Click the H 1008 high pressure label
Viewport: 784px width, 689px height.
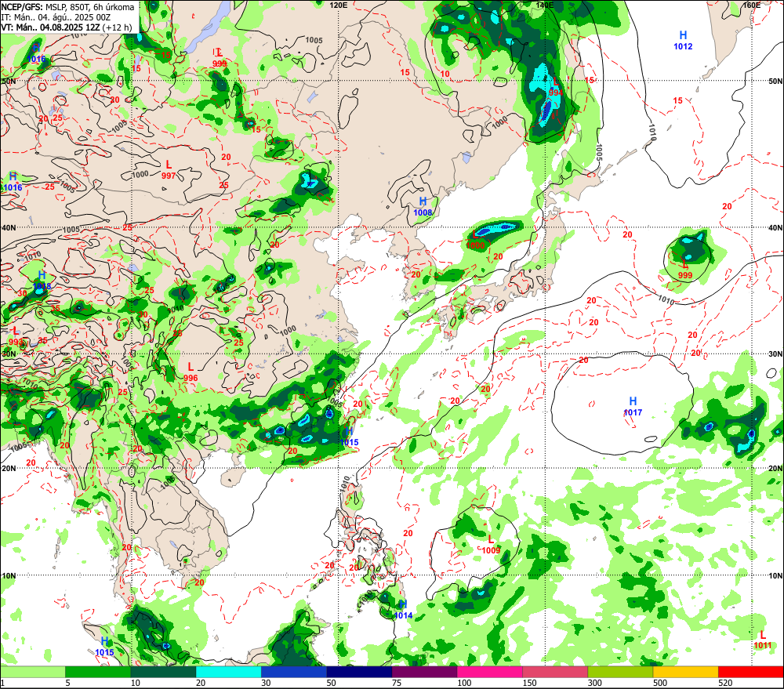pyautogui.click(x=423, y=206)
